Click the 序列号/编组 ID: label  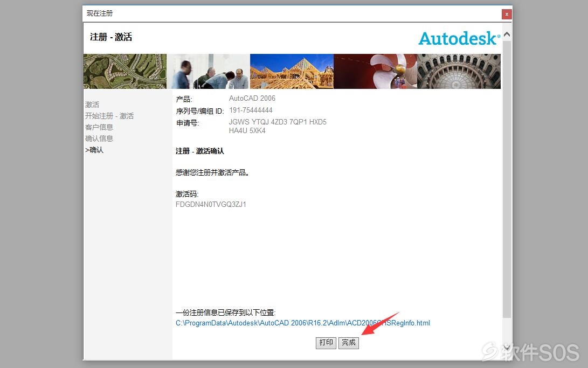pos(200,111)
